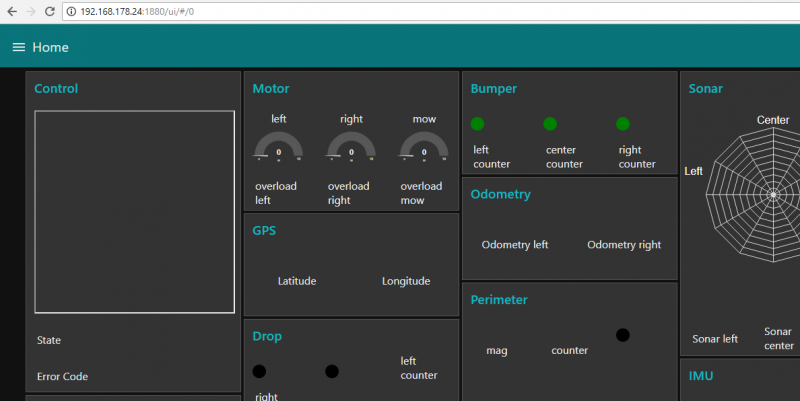Click the second Drop black indicator
The image size is (800, 401).
pos(332,371)
